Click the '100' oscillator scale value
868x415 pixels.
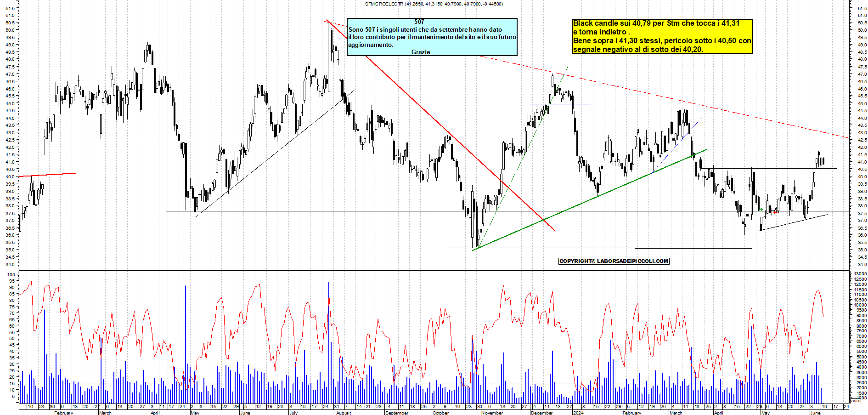(11, 274)
